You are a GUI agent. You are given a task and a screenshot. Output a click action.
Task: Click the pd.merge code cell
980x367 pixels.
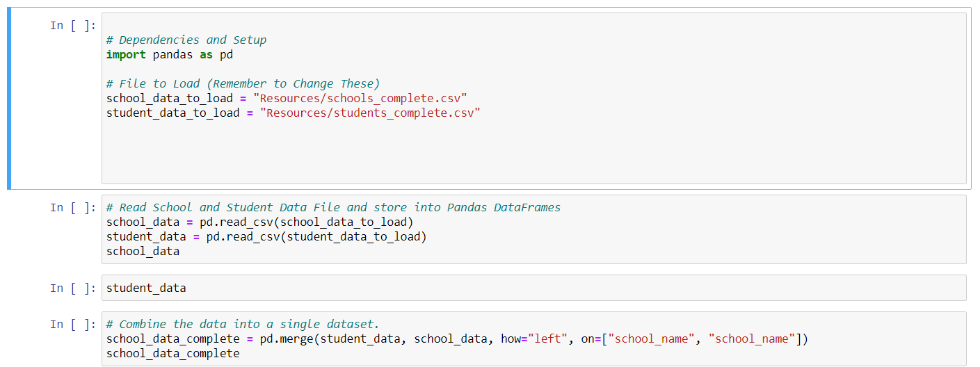[x=533, y=339]
